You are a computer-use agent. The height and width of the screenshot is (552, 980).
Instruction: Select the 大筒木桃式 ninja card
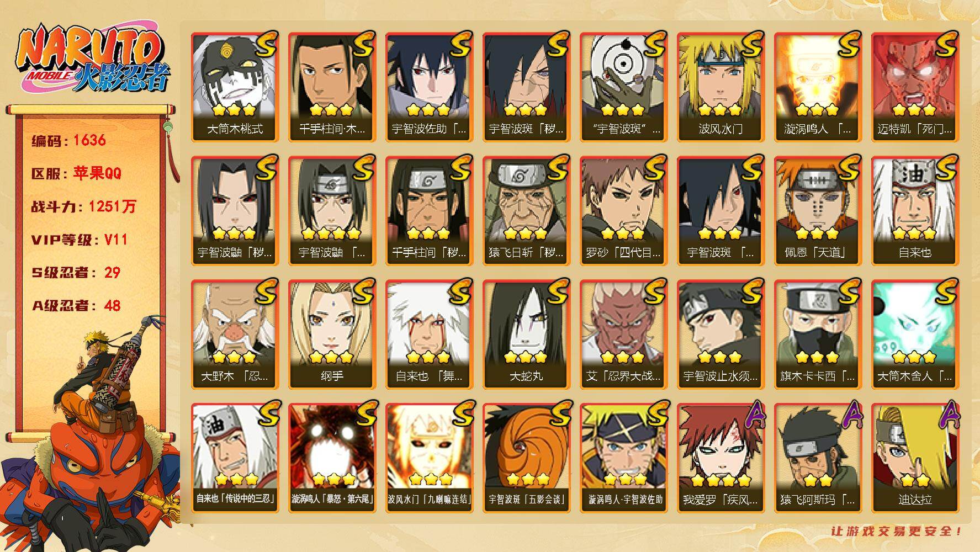(x=235, y=87)
